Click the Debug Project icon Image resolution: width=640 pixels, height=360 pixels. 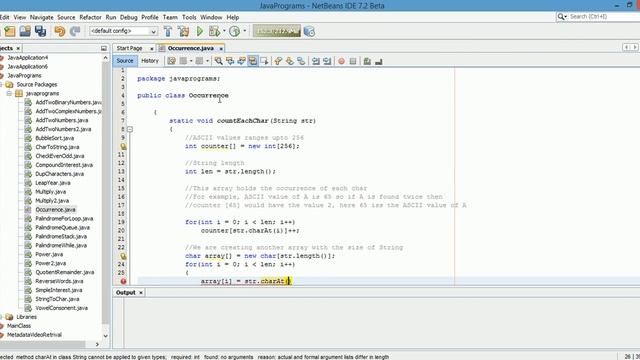tap(214, 31)
